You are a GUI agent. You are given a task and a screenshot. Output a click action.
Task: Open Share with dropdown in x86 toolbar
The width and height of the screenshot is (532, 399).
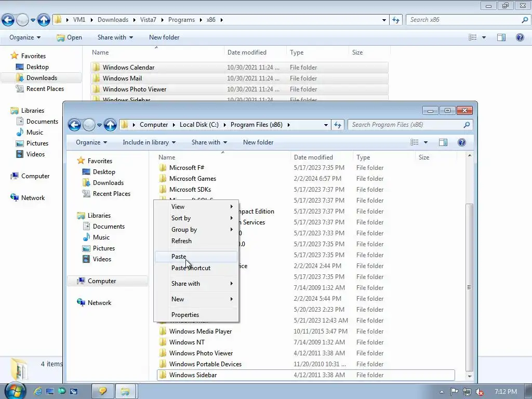pyautogui.click(x=115, y=37)
